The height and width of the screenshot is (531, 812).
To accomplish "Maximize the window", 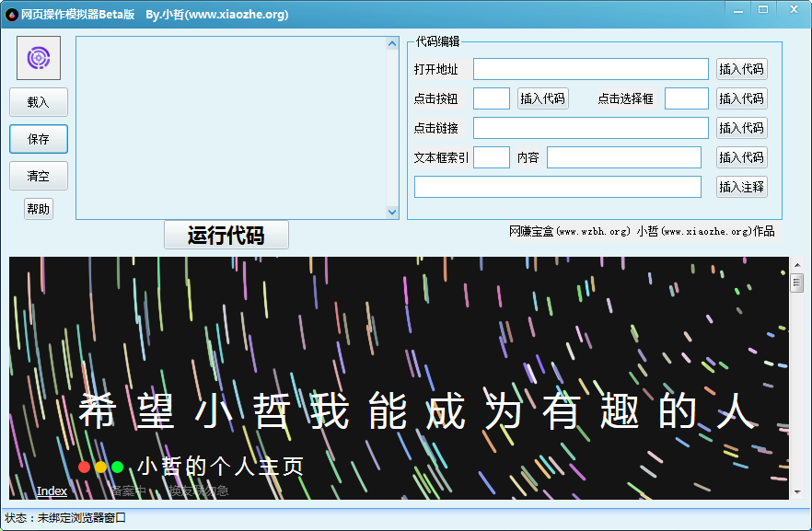I will click(763, 10).
